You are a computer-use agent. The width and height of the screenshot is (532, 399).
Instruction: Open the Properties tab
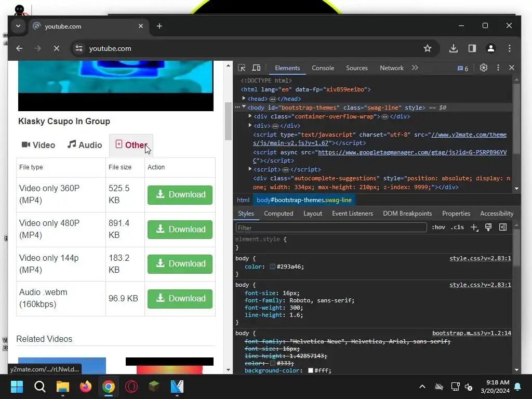[456, 214]
